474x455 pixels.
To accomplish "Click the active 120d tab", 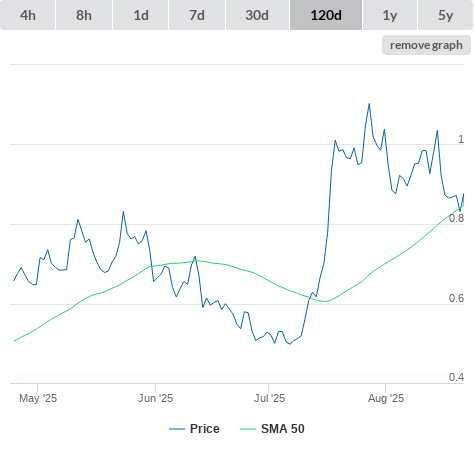I will pos(326,15).
